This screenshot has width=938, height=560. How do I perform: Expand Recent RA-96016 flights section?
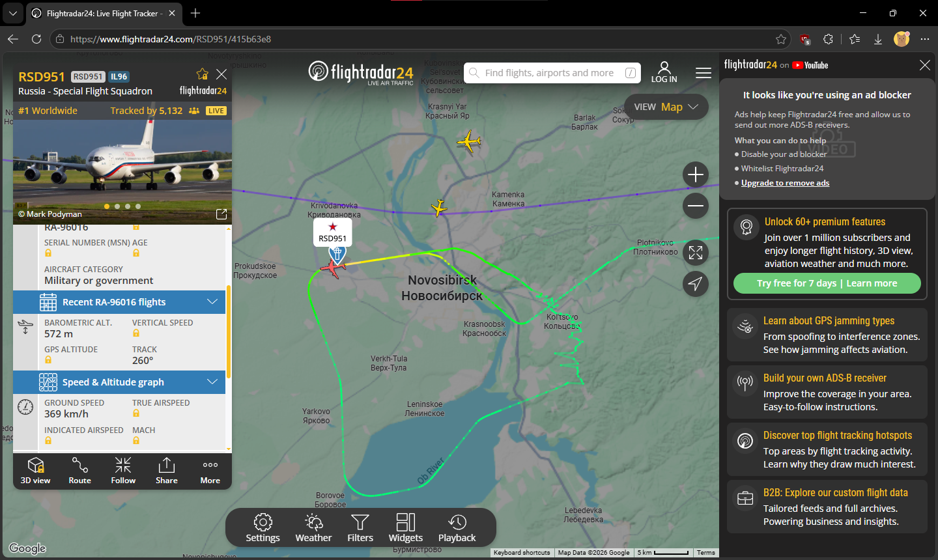[119, 302]
